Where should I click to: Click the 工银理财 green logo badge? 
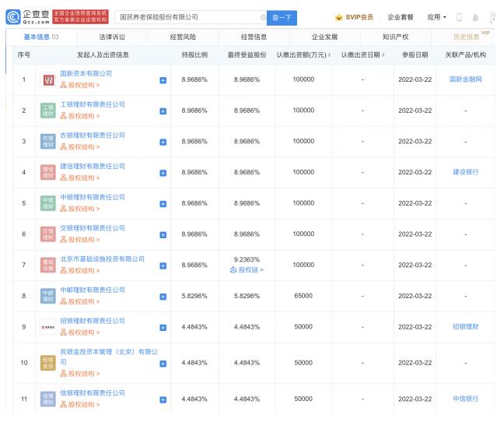47,110
